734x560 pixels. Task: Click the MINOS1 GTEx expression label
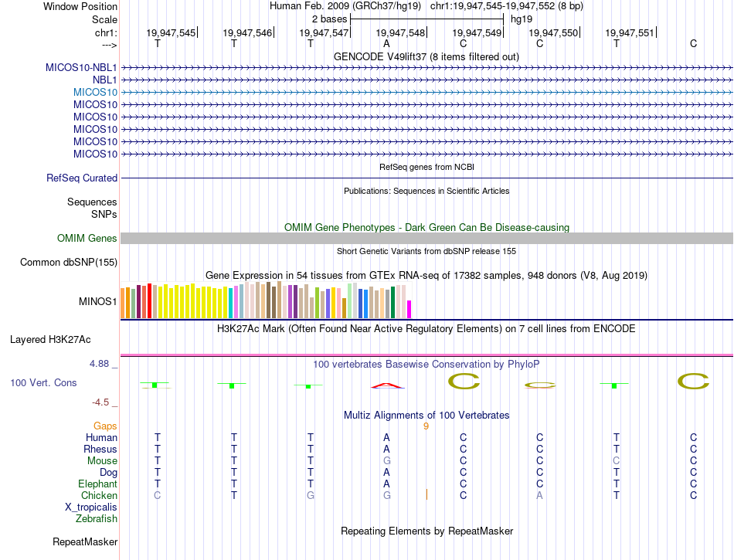[97, 301]
